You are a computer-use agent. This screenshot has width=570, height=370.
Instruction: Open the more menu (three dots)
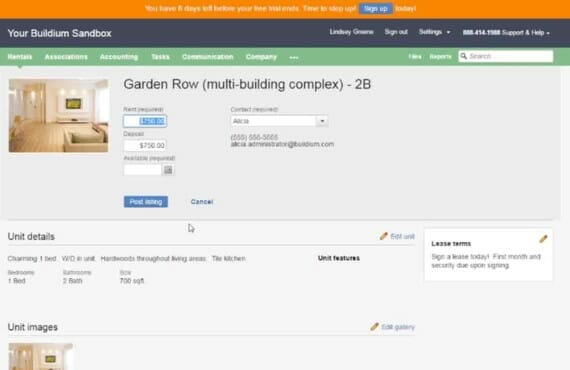pos(294,57)
